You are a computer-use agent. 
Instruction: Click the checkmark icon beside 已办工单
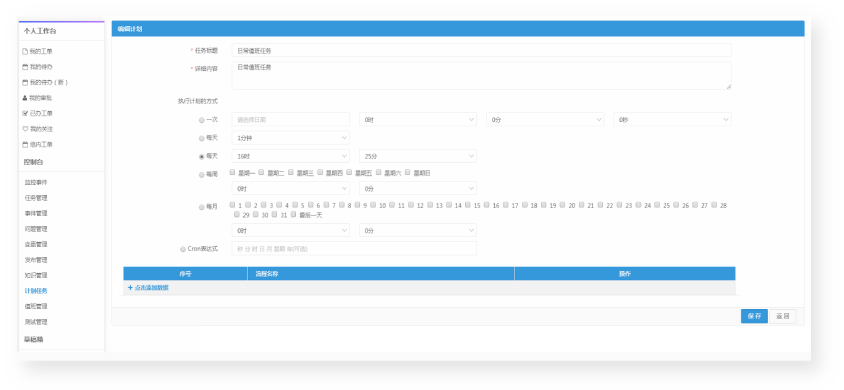tap(25, 114)
